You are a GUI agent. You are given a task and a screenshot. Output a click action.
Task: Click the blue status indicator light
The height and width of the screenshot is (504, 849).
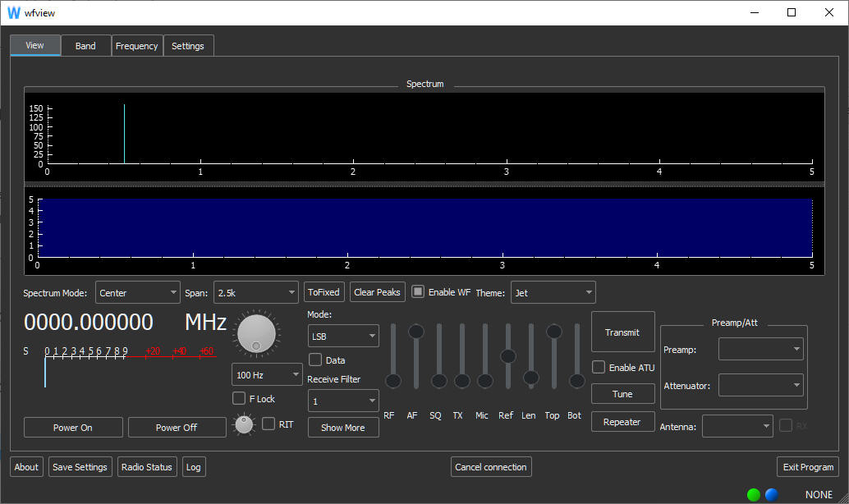pos(772,494)
